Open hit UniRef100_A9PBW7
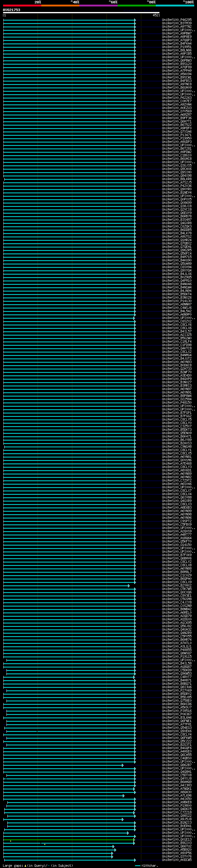The height and width of the screenshot is (868, 197). (x=177, y=33)
